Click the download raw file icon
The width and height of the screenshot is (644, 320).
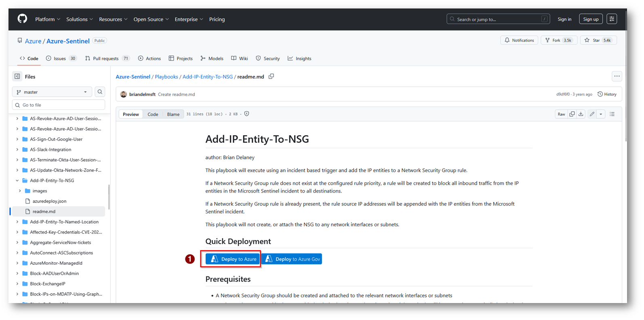coord(581,114)
